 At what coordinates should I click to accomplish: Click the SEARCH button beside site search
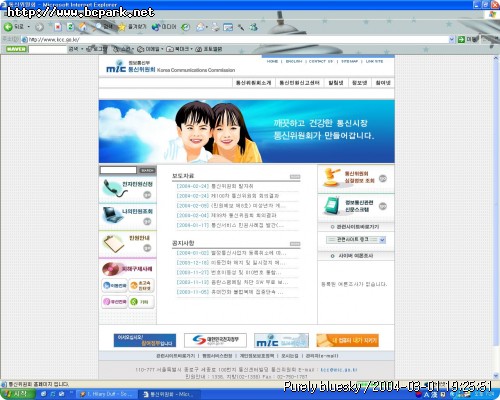coord(147,170)
